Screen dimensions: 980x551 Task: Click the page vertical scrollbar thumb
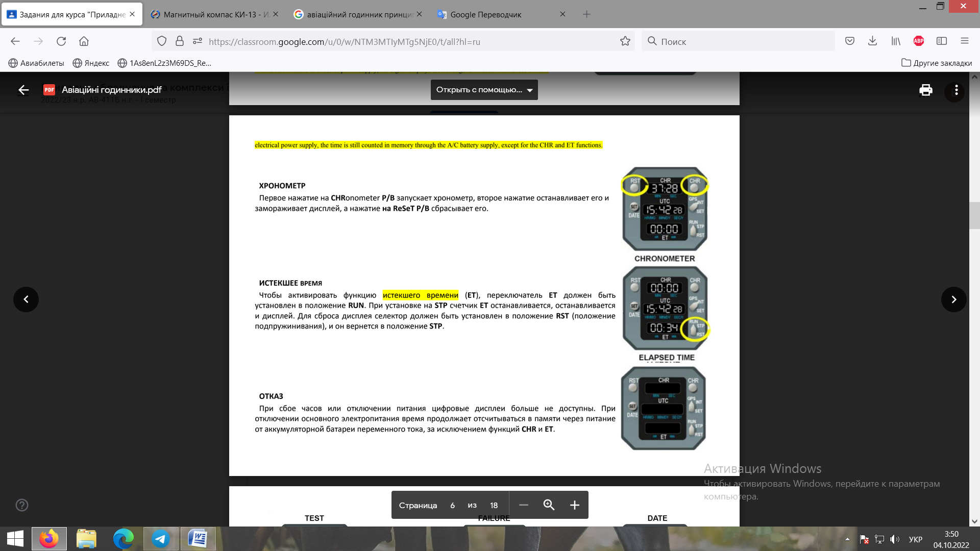tap(974, 215)
